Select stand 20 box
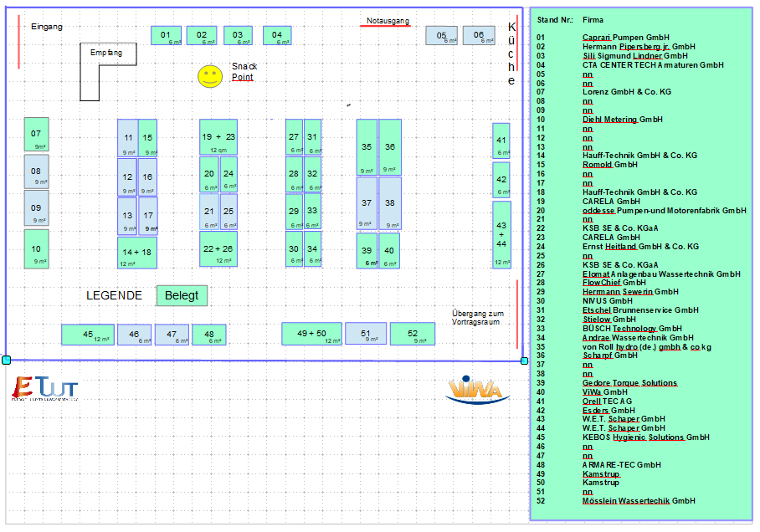This screenshot has width=760, height=532. coord(209,174)
